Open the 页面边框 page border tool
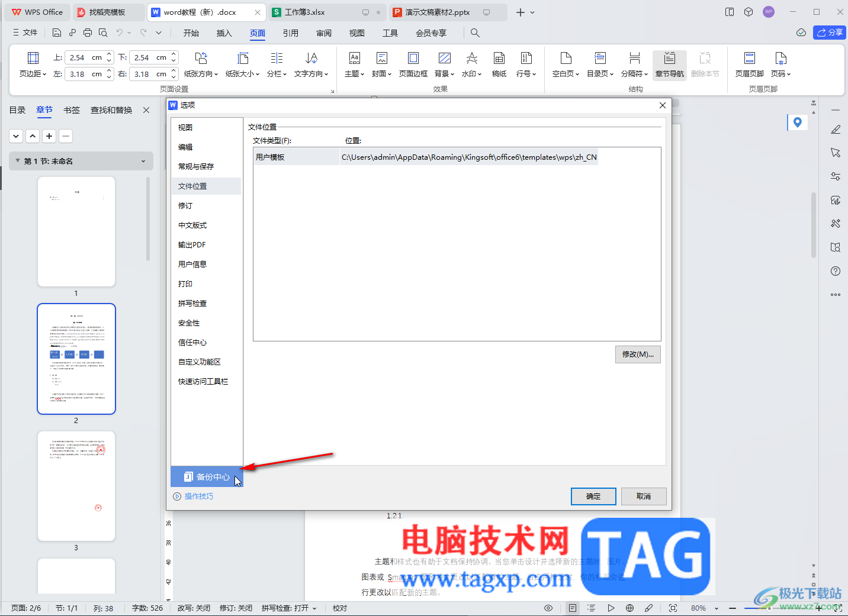Image resolution: width=848 pixels, height=616 pixels. click(x=413, y=65)
